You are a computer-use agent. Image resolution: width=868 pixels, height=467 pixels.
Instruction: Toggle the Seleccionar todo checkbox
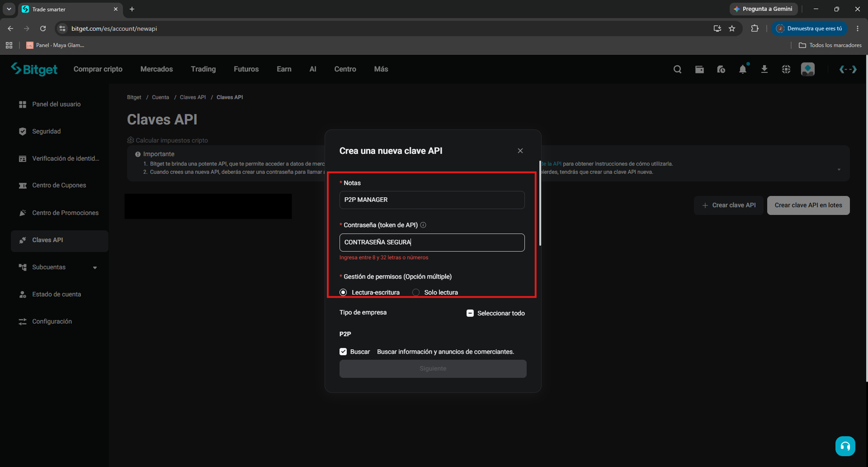tap(470, 313)
